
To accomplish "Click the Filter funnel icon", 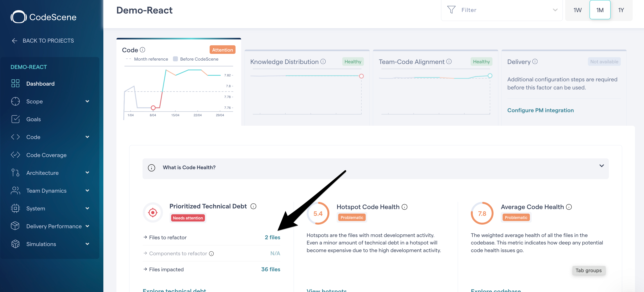I will coord(451,10).
